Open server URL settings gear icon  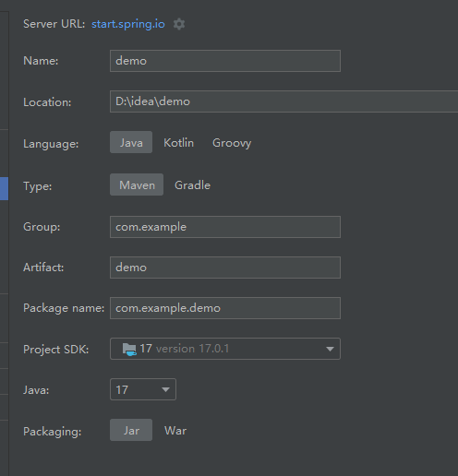pos(179,24)
